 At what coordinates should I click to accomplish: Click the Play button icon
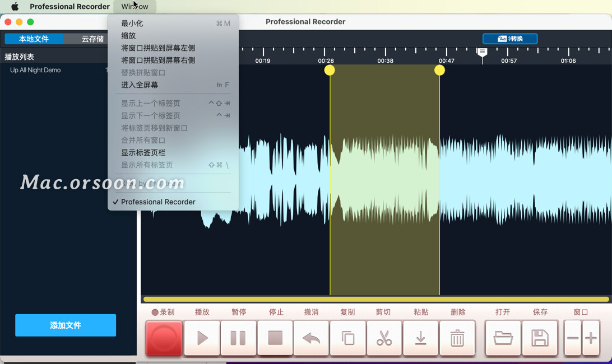(x=202, y=338)
